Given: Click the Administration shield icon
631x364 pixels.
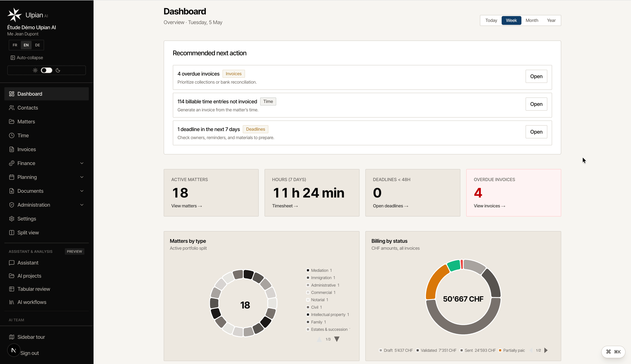Looking at the screenshot, I should (x=12, y=205).
